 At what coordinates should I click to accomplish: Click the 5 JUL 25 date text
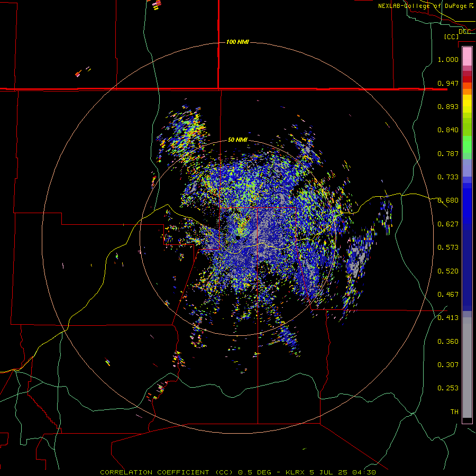pyautogui.click(x=328, y=472)
